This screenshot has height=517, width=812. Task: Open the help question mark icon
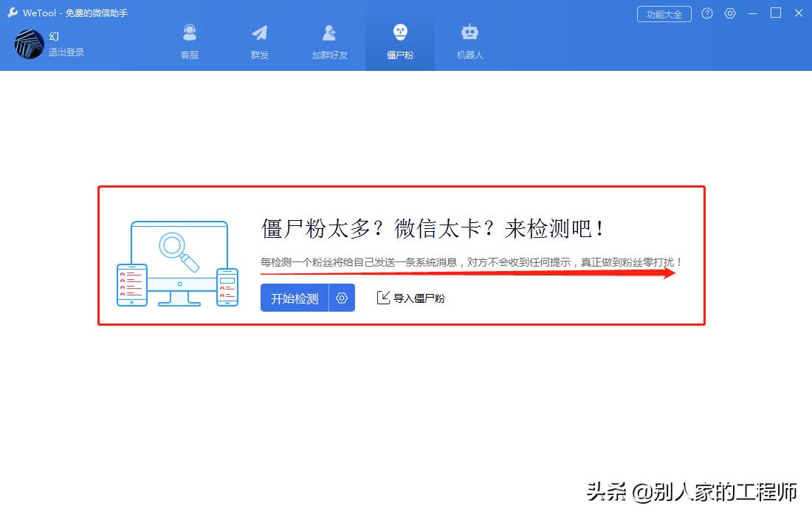[707, 13]
